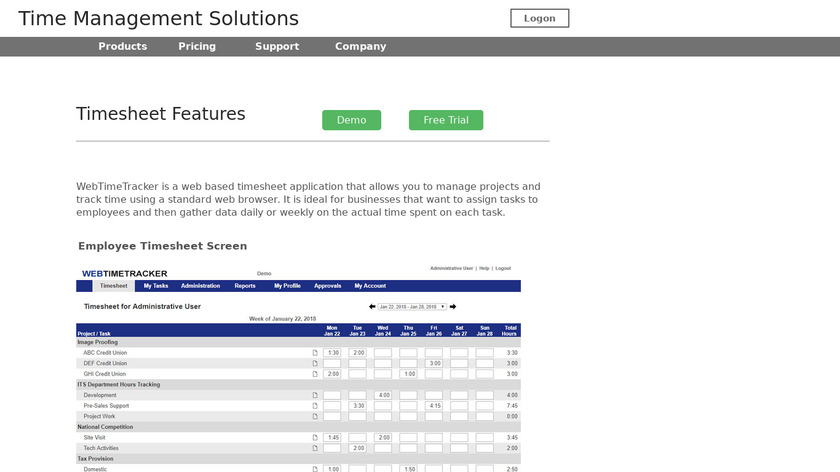Screen dimensions: 840x472
Task: Click Pre-Sales Support Tuesday field showing 3:30
Action: click(x=357, y=406)
